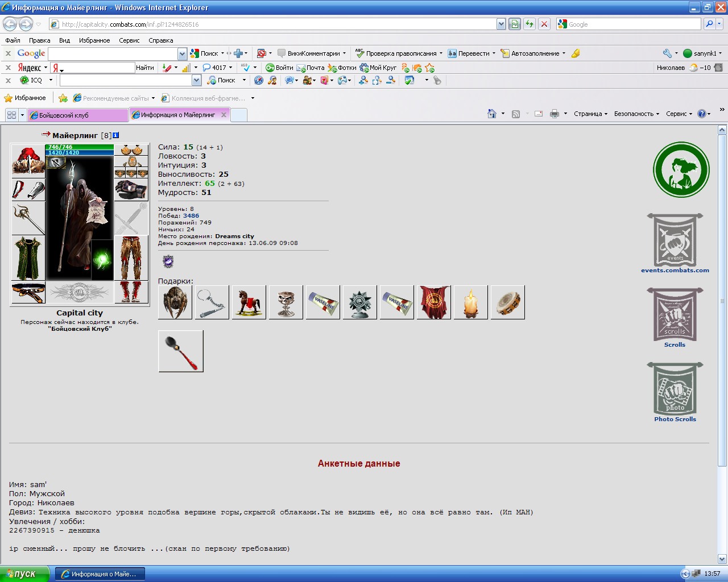The image size is (728, 582).
Task: Switch to the Бойцовский клуб tab
Action: coord(78,115)
